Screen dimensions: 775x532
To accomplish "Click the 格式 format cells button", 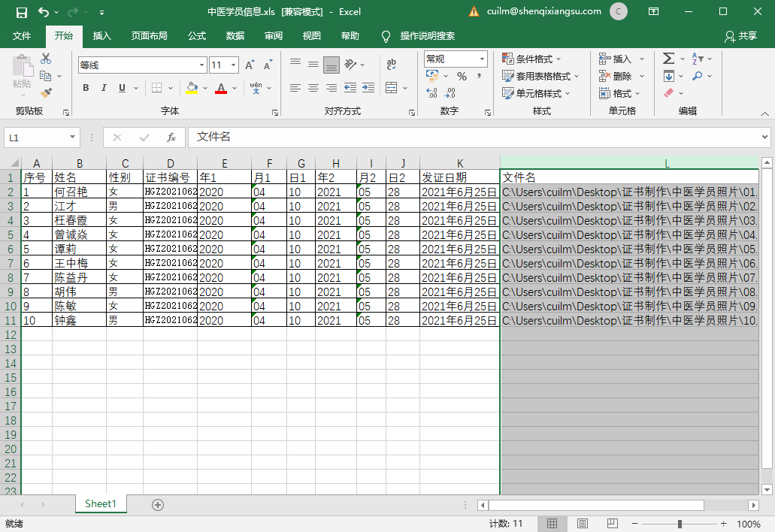I will [619, 93].
